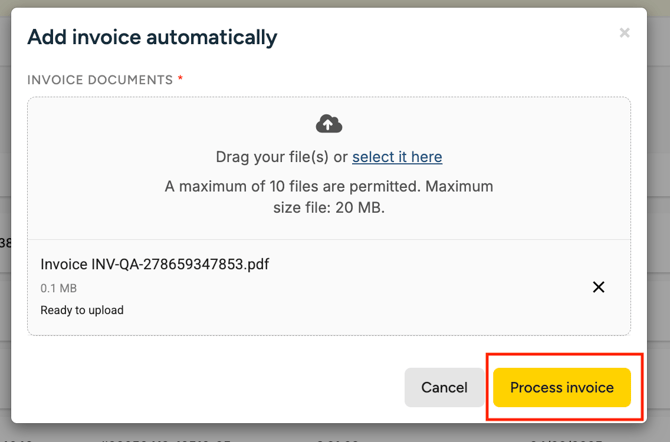This screenshot has width=670, height=442.
Task: Click the Invoice INV-QA-278659347853.pdf file name
Action: [x=155, y=264]
